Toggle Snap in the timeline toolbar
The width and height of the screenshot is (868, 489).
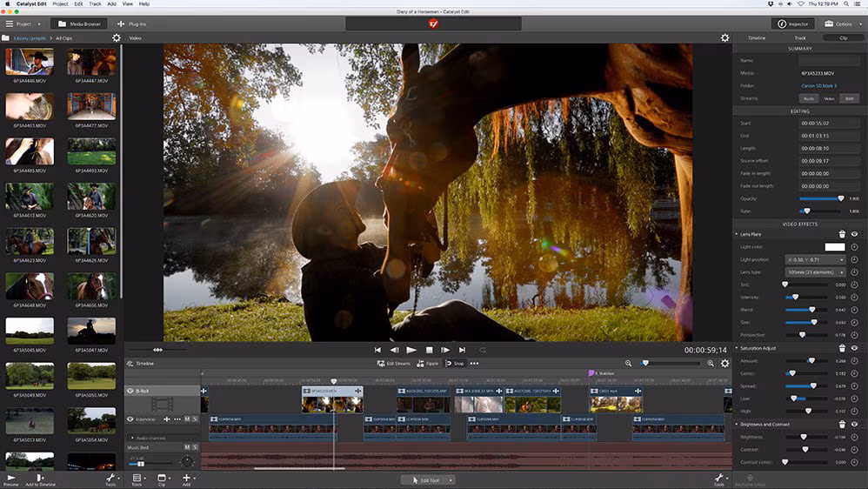449,363
